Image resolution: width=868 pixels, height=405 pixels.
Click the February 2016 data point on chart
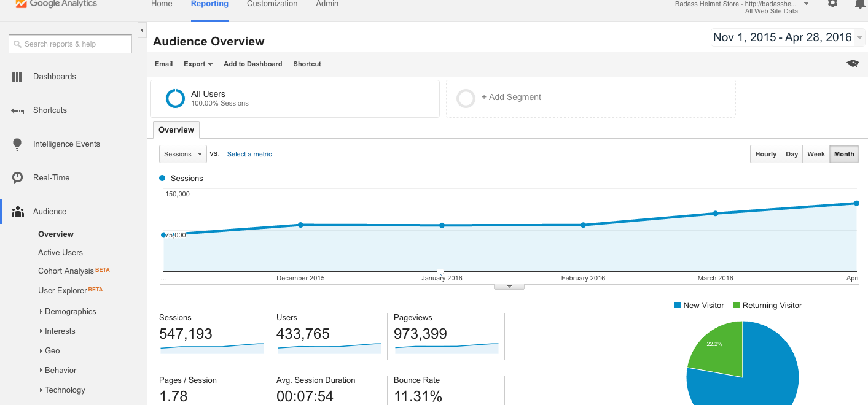point(583,225)
